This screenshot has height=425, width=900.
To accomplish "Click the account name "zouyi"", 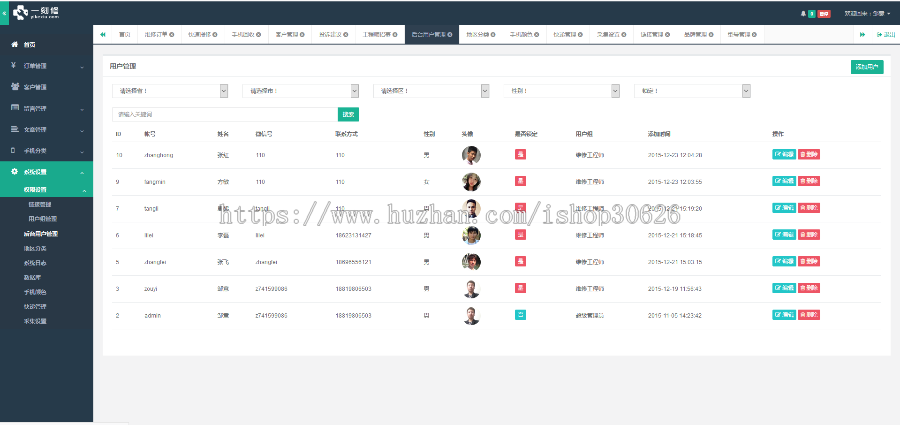I will tap(151, 288).
